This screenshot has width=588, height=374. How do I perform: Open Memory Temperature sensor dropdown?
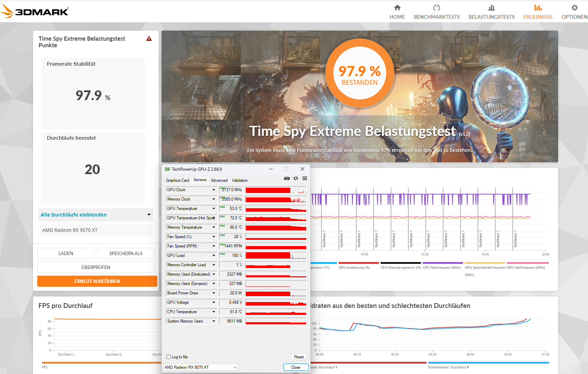click(x=214, y=227)
